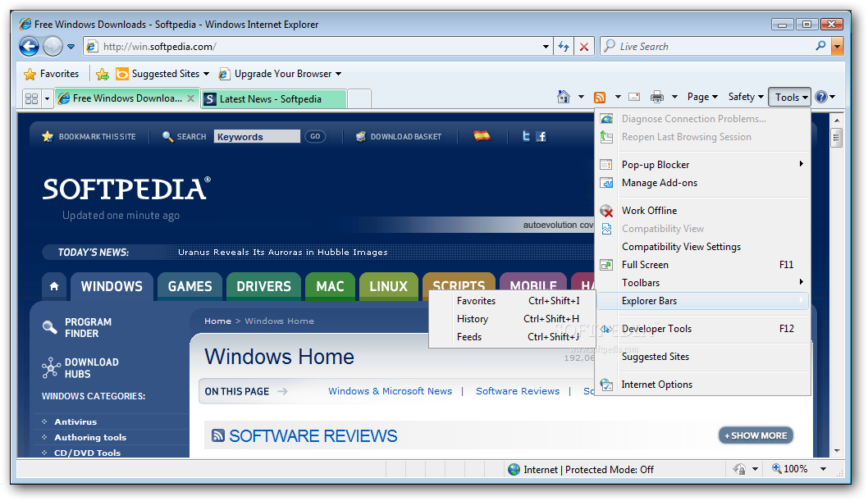868x501 pixels.
Task: Open the Page menu
Action: click(x=702, y=97)
